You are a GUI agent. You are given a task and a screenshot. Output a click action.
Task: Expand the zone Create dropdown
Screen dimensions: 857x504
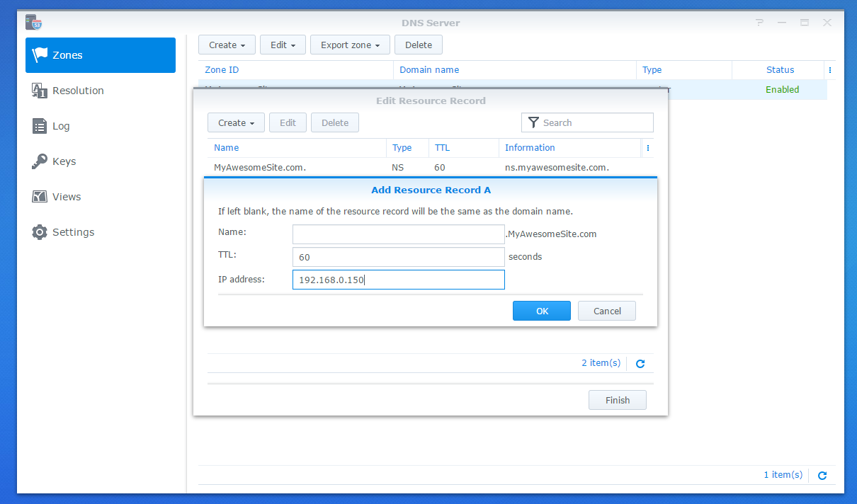(x=227, y=45)
